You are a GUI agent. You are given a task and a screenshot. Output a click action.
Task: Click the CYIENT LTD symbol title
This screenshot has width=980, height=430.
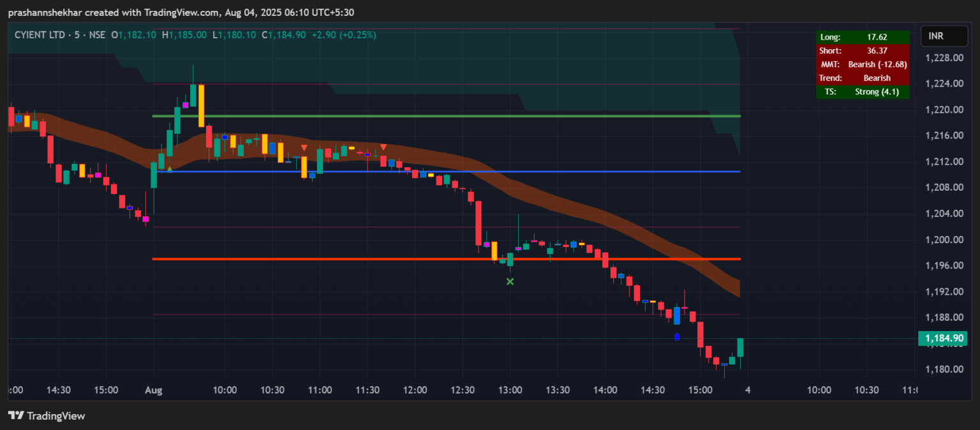coord(40,35)
